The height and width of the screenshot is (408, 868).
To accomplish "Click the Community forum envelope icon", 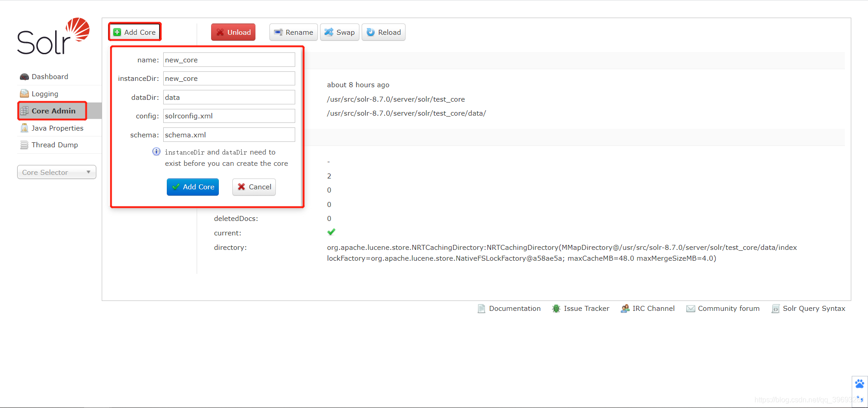I will pyautogui.click(x=690, y=309).
